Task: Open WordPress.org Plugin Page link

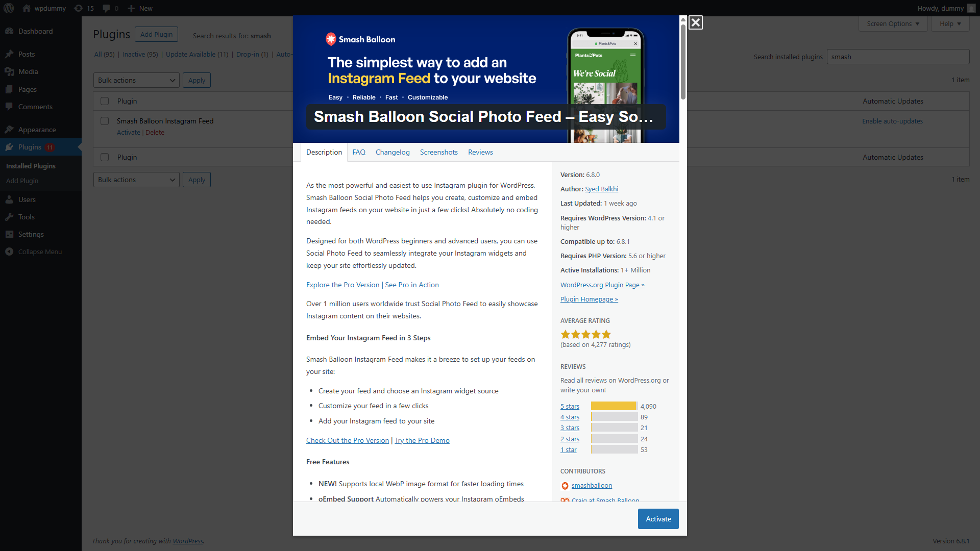Action: pyautogui.click(x=602, y=285)
